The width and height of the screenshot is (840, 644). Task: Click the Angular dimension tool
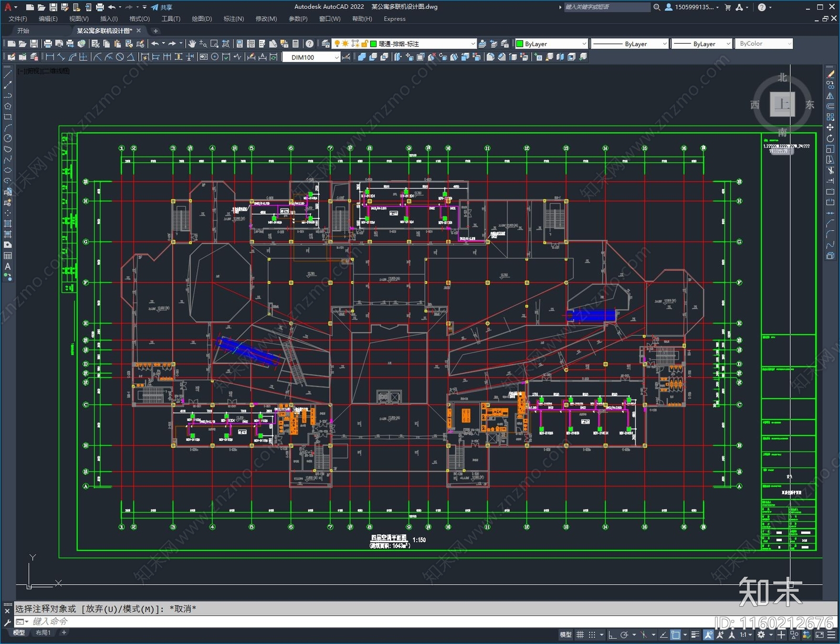pyautogui.click(x=131, y=57)
